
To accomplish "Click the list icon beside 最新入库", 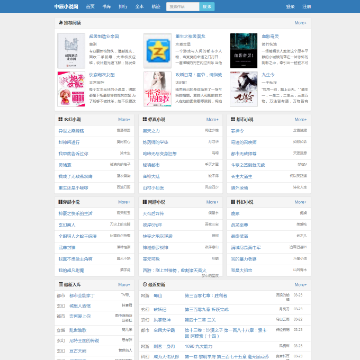I will 61,285.
